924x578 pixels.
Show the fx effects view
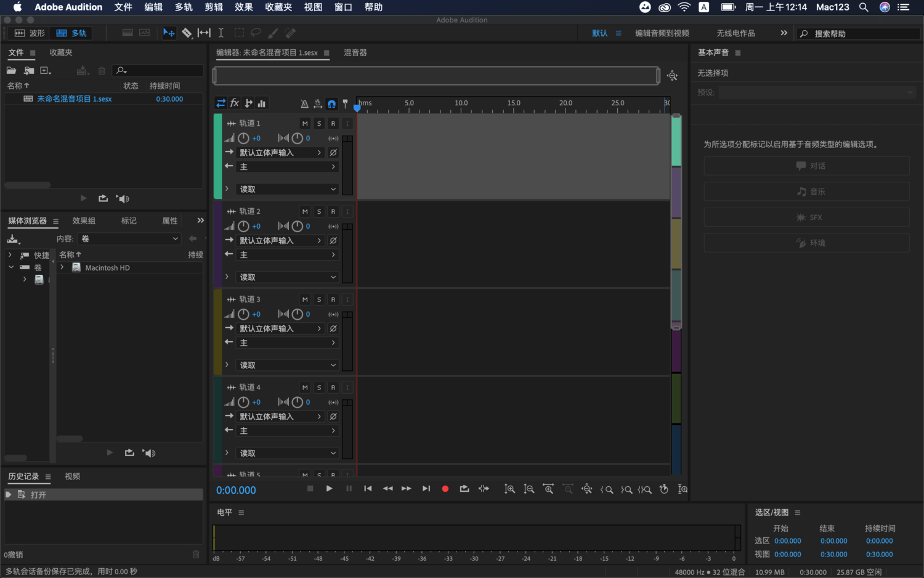[235, 104]
